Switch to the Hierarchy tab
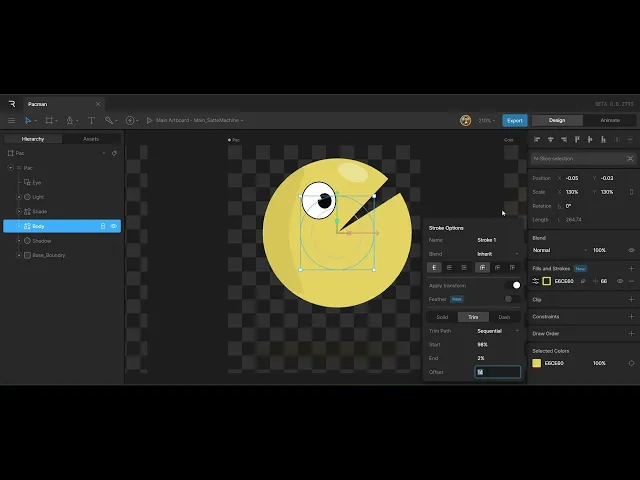The height and width of the screenshot is (480, 640). (x=33, y=139)
